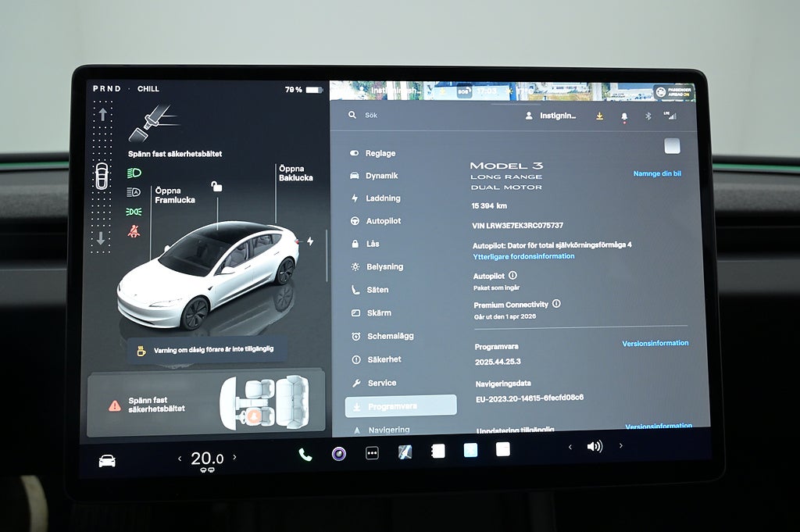
Task: Tap the notification bell icon
Action: coord(623,116)
